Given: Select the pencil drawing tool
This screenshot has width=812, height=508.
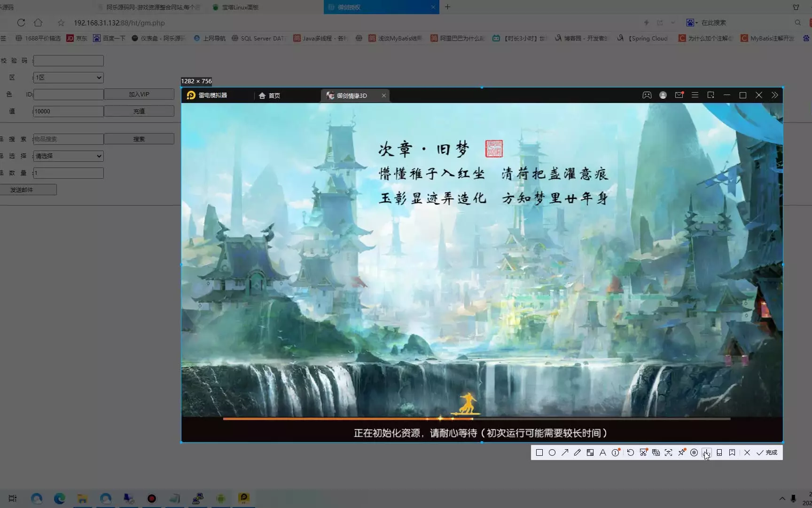Looking at the screenshot, I should (578, 452).
